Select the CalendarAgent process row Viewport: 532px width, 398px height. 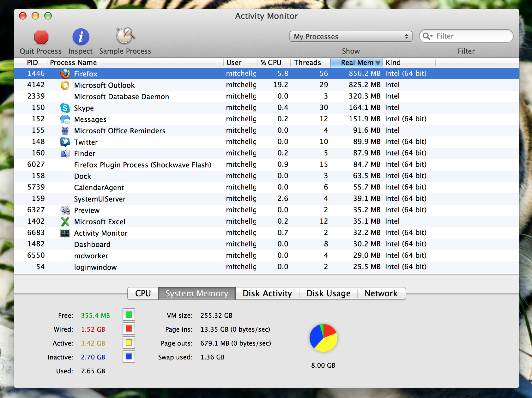tap(267, 187)
